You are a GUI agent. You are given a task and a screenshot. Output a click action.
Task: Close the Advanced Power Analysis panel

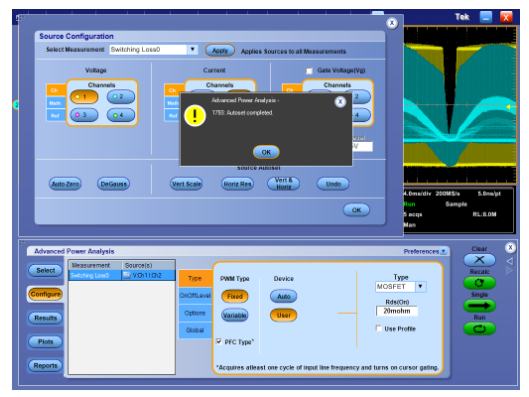coord(510,248)
